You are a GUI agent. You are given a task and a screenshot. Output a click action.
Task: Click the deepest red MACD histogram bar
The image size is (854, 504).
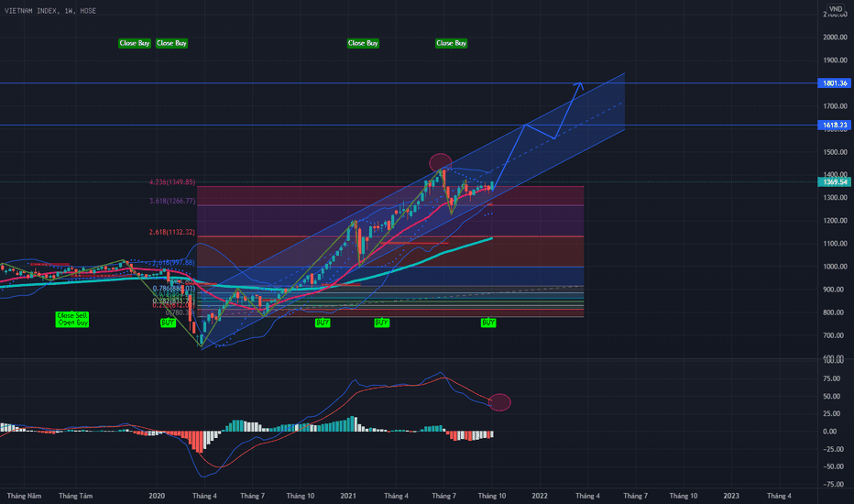coord(199,444)
